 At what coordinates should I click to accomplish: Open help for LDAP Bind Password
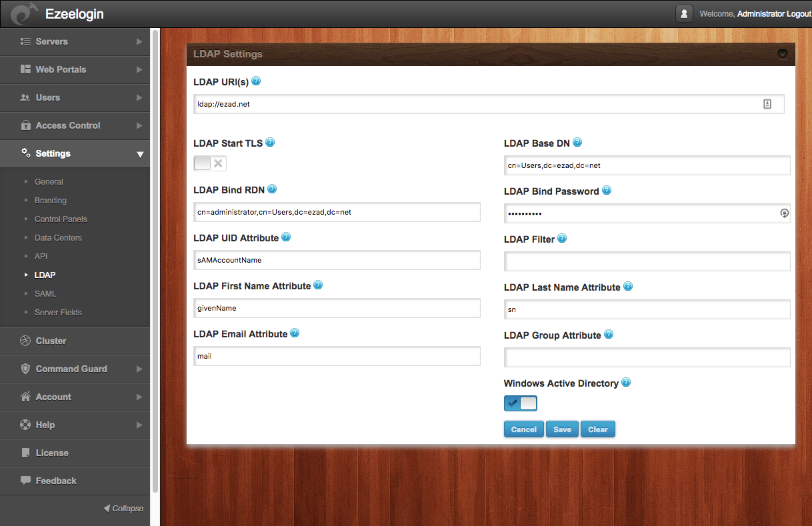607,191
